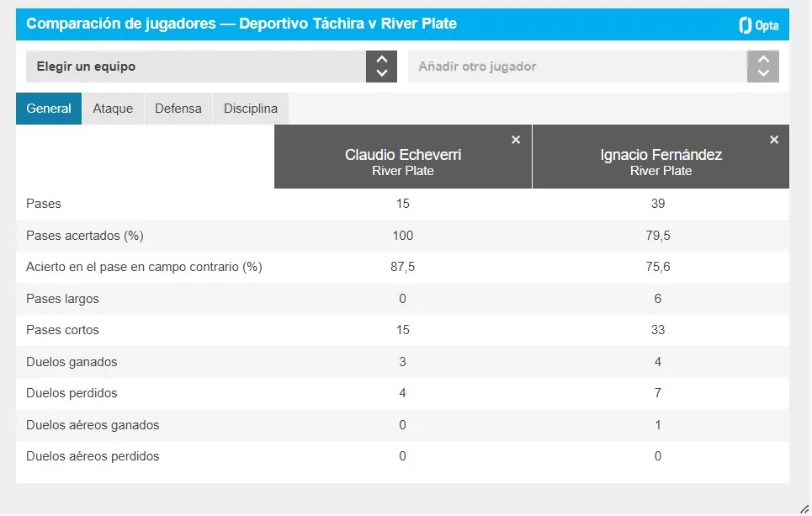Open the Defensa tab
The width and height of the screenshot is (812, 516).
(x=178, y=108)
